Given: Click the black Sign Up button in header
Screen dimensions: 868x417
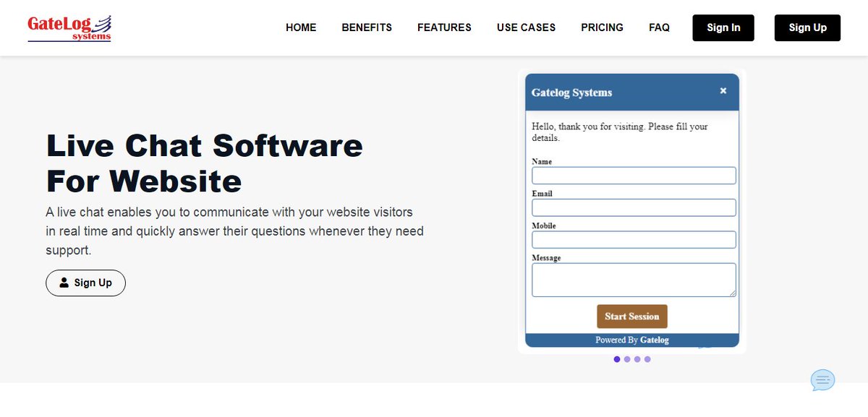Looking at the screenshot, I should click(807, 27).
